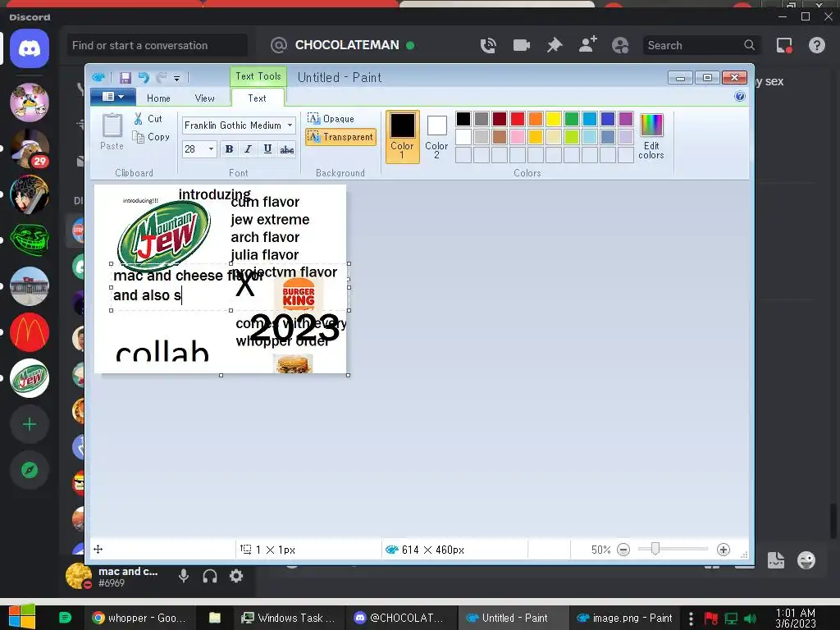The image size is (840, 630).
Task: Click the Save icon in Paint title bar
Action: point(125,78)
